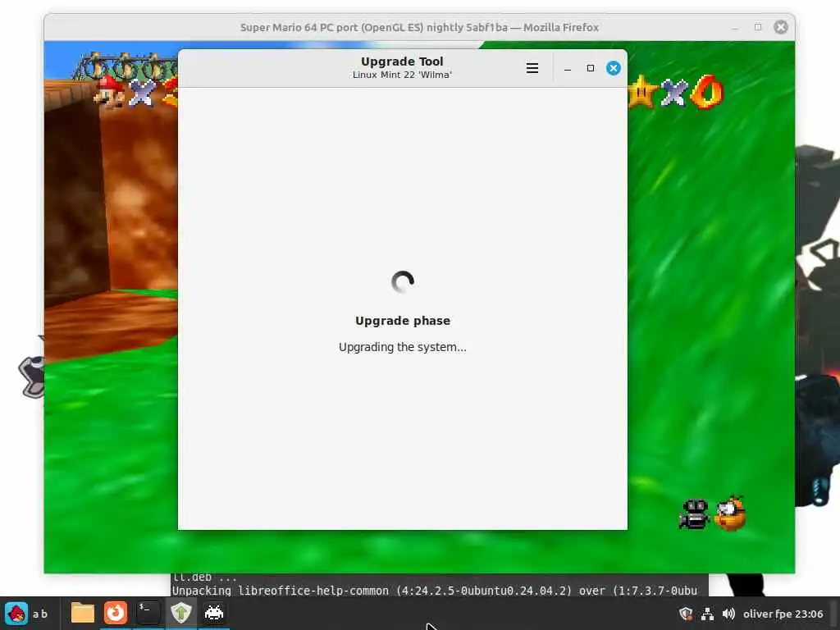
Task: Click the Mario head lives icon in game
Action: tap(109, 91)
